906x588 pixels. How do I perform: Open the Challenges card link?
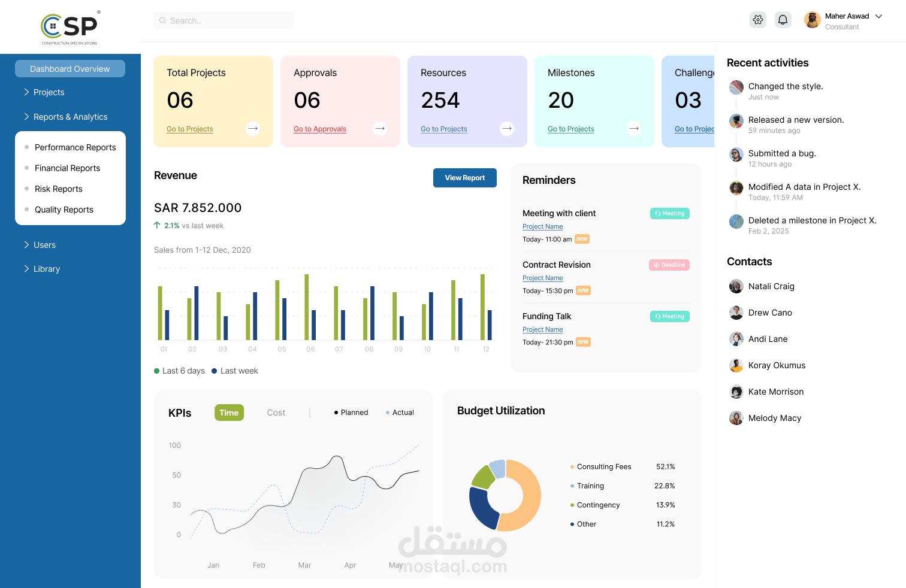click(694, 129)
